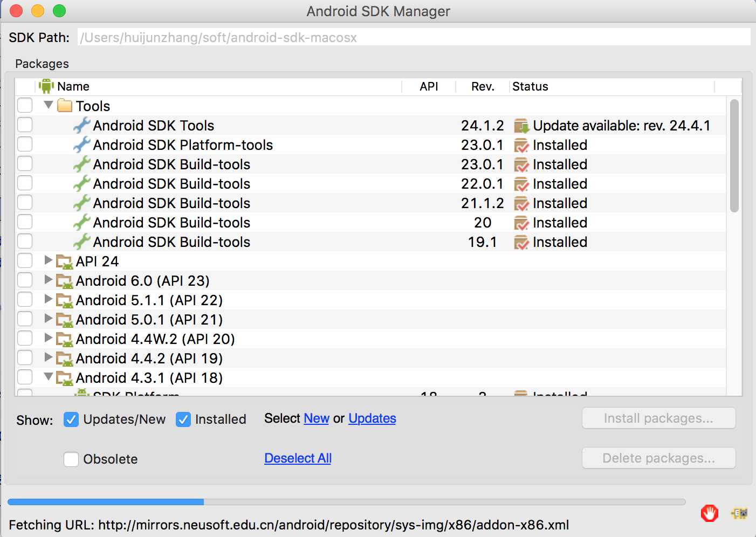Expand the Android 5.1.1 (API 22) group
Image resolution: width=756 pixels, height=537 pixels.
pyautogui.click(x=49, y=299)
